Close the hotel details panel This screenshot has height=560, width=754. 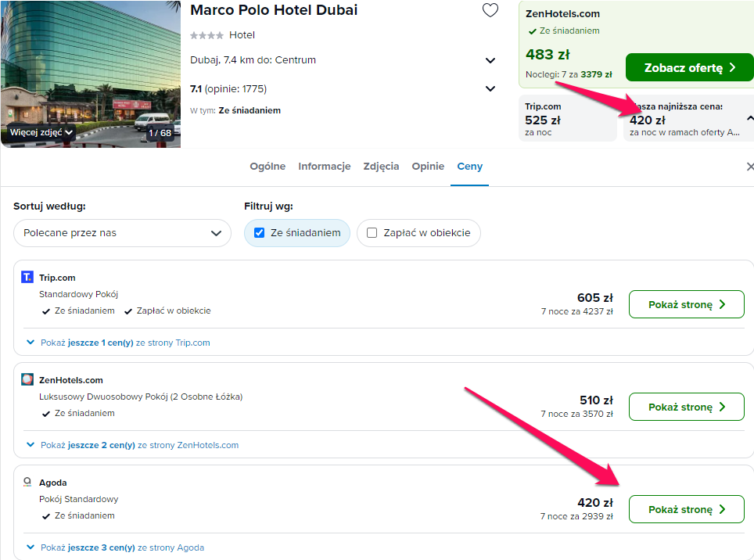point(749,167)
